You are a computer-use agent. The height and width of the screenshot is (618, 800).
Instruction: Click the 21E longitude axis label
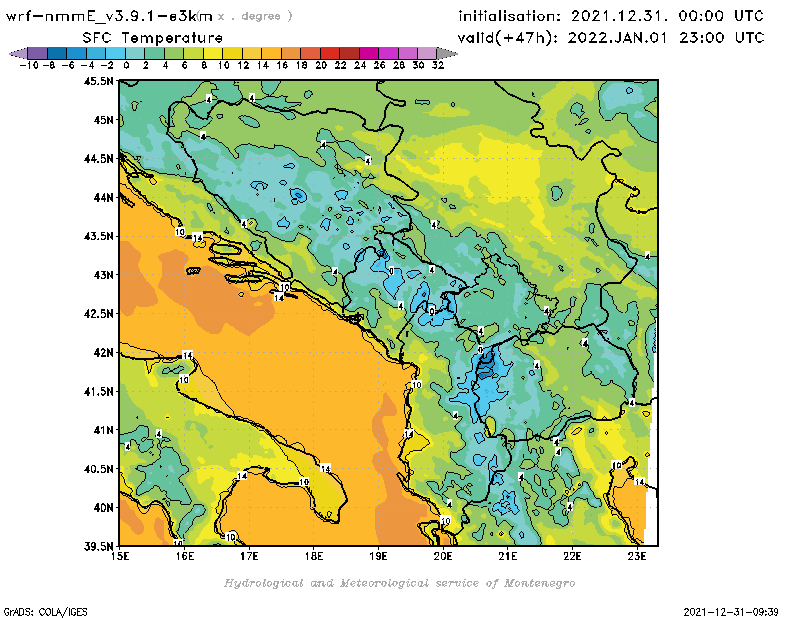[x=508, y=556]
